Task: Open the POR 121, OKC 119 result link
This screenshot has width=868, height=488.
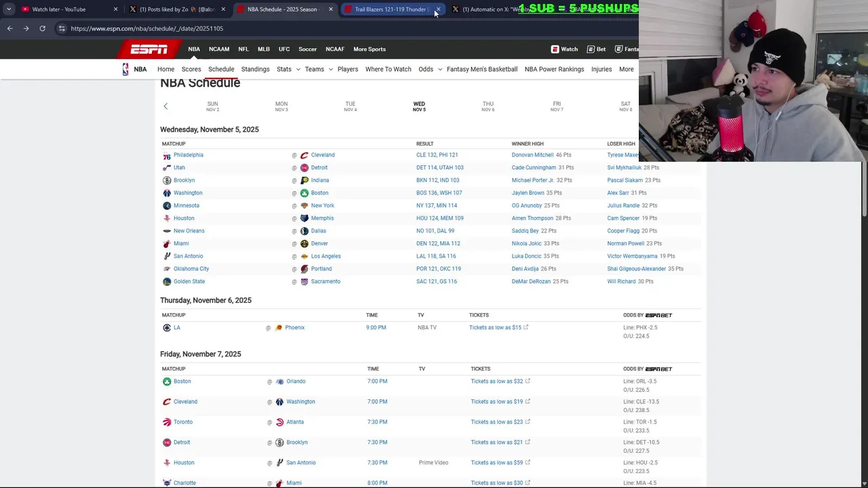Action: click(x=439, y=269)
